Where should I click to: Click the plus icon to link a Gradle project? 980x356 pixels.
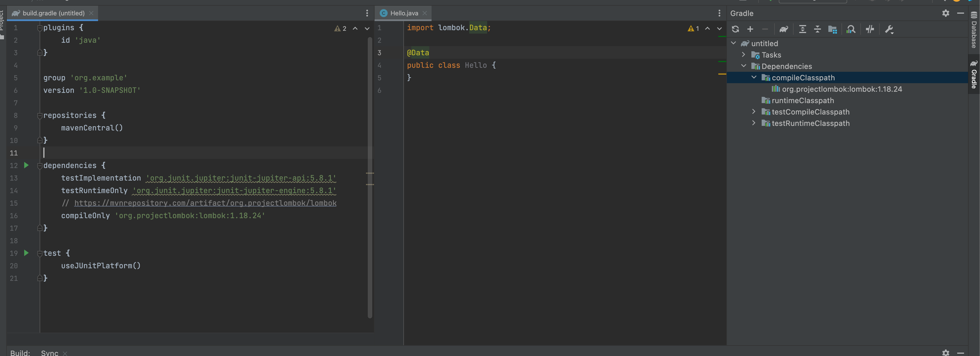(750, 29)
